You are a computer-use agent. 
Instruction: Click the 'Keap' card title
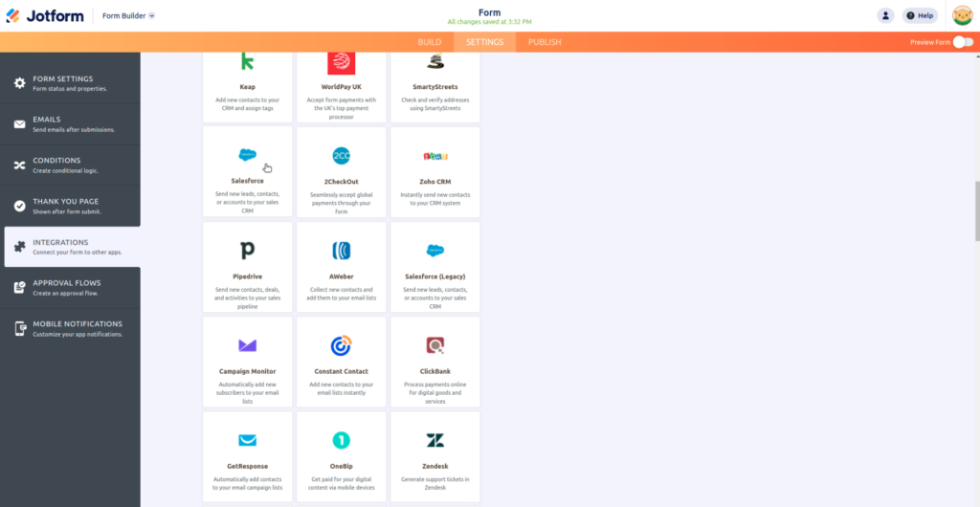[x=248, y=87]
